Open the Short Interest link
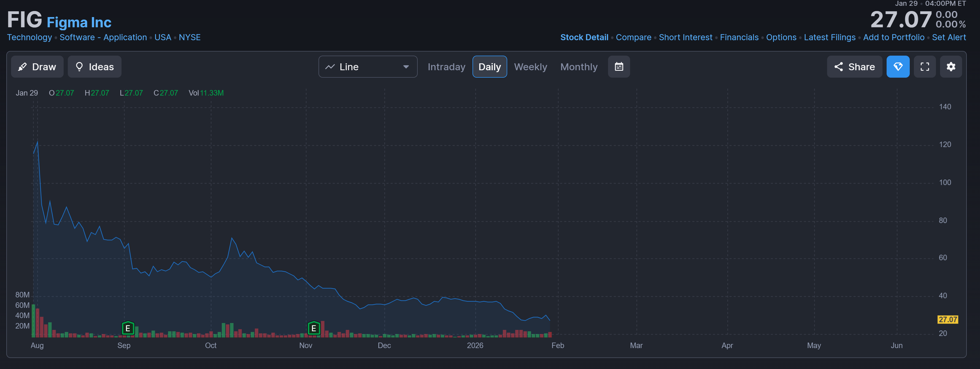Viewport: 980px width, 369px height. [685, 37]
